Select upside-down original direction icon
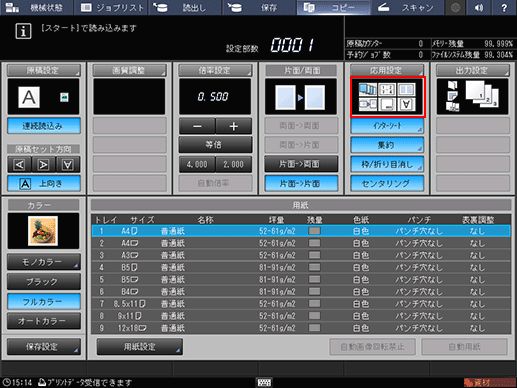This screenshot has width=517, height=388. coord(68,165)
